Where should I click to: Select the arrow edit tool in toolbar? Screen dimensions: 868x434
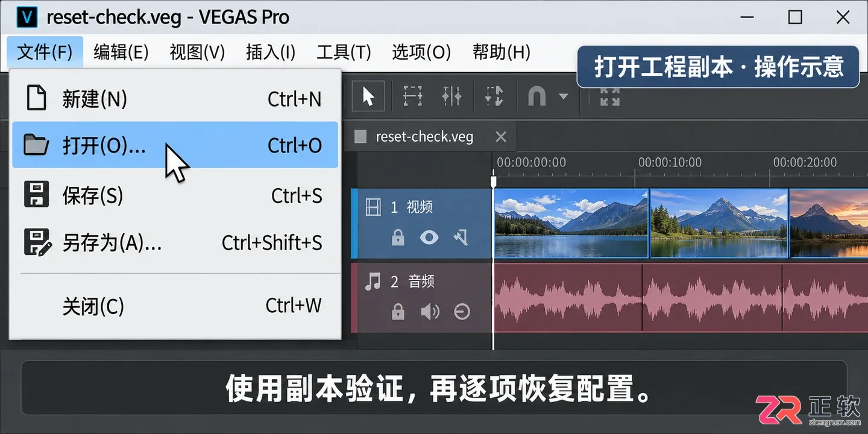(x=368, y=96)
